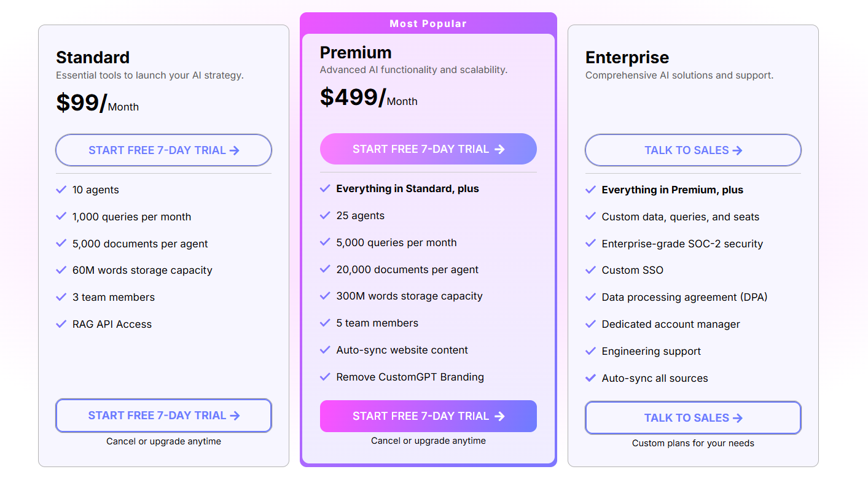The image size is (868, 480).
Task: Click the Premium plan heading
Action: coord(356,52)
